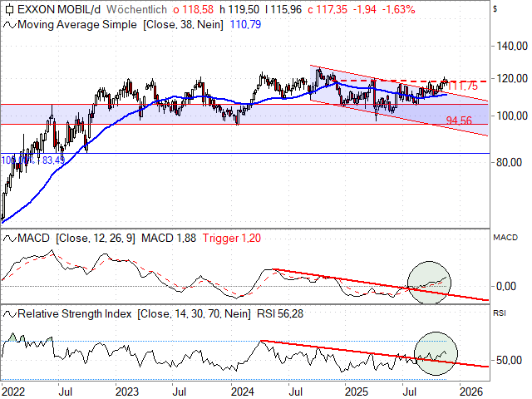
Task: Click the RSI 56,28 value
Action: [x=280, y=314]
